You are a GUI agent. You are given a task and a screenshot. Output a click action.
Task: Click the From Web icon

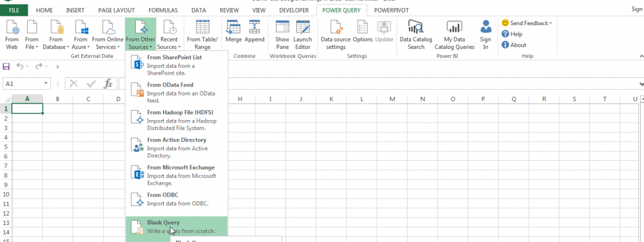coord(12,35)
